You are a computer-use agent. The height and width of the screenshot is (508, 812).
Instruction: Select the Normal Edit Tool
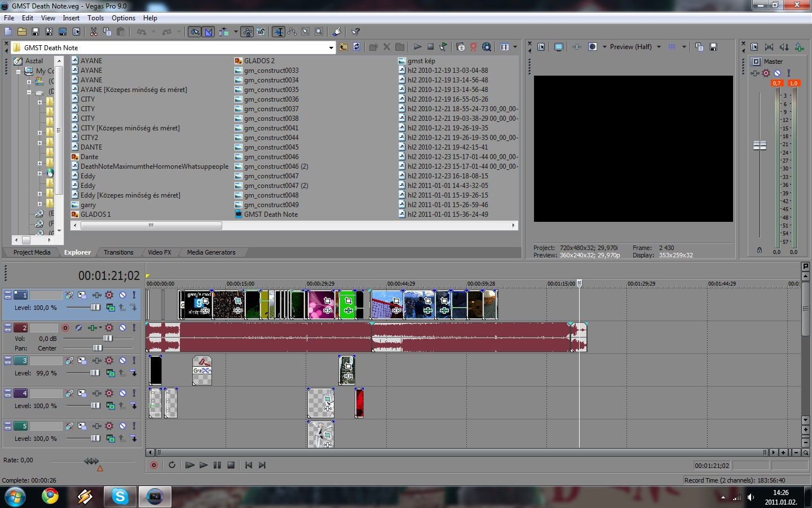click(279, 32)
